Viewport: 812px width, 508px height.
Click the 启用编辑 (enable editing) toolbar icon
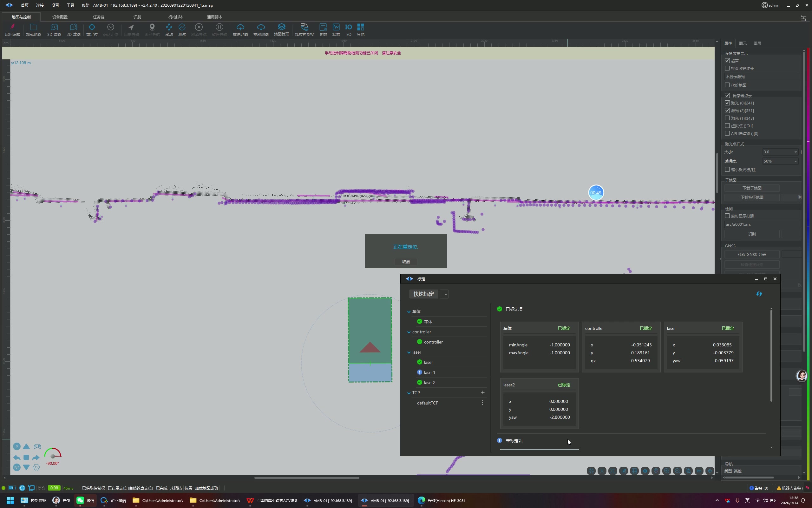click(x=12, y=30)
